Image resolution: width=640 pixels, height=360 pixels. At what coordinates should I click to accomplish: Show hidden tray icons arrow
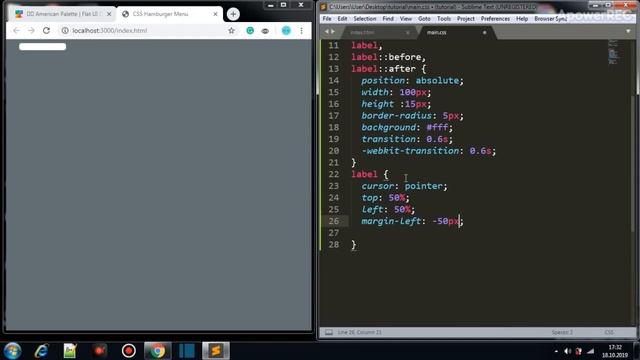coord(556,351)
